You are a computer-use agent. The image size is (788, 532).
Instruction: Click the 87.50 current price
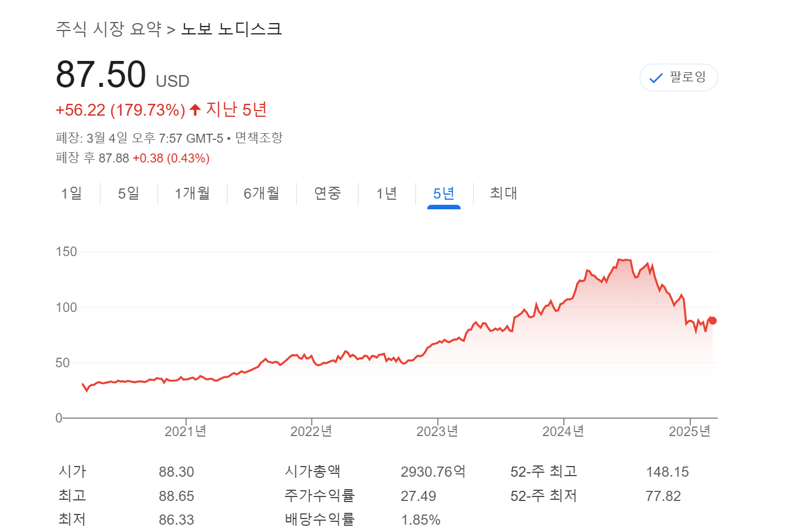(101, 74)
